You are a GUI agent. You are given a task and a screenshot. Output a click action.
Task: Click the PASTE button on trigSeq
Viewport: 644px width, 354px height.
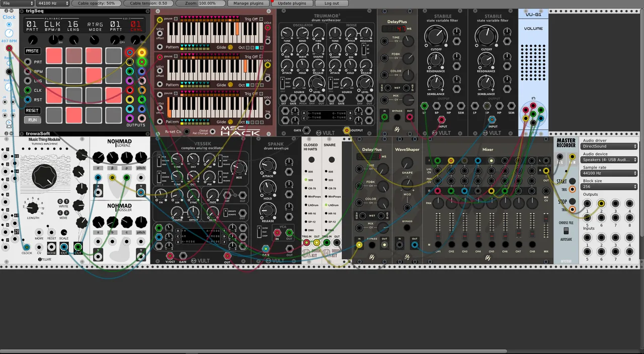(x=32, y=51)
